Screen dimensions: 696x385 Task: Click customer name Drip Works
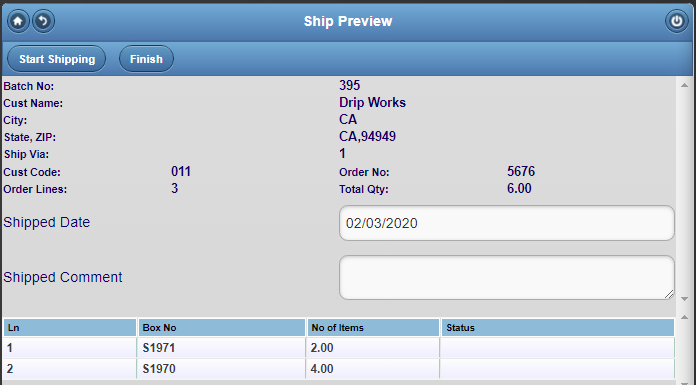coord(372,103)
